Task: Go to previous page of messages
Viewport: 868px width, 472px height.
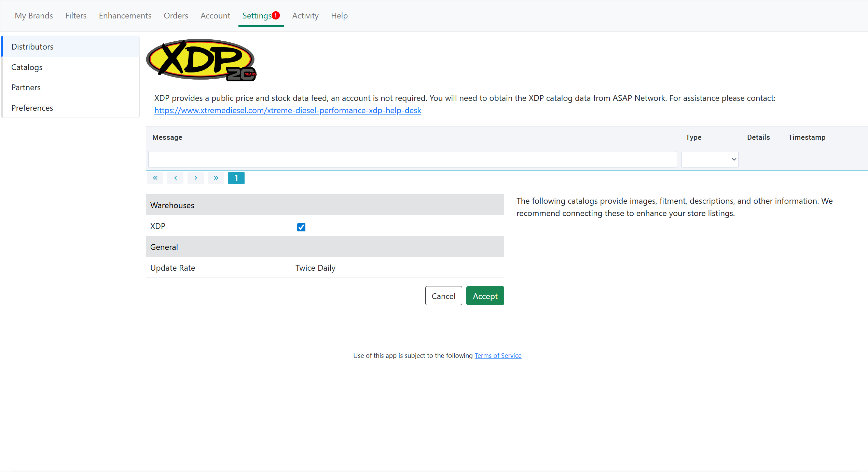Action: [x=175, y=178]
